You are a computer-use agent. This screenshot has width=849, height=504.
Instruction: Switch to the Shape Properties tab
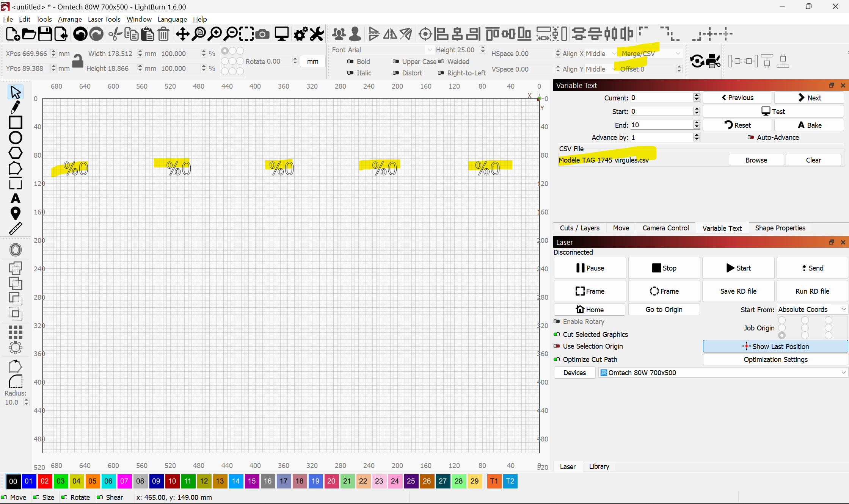[780, 228]
